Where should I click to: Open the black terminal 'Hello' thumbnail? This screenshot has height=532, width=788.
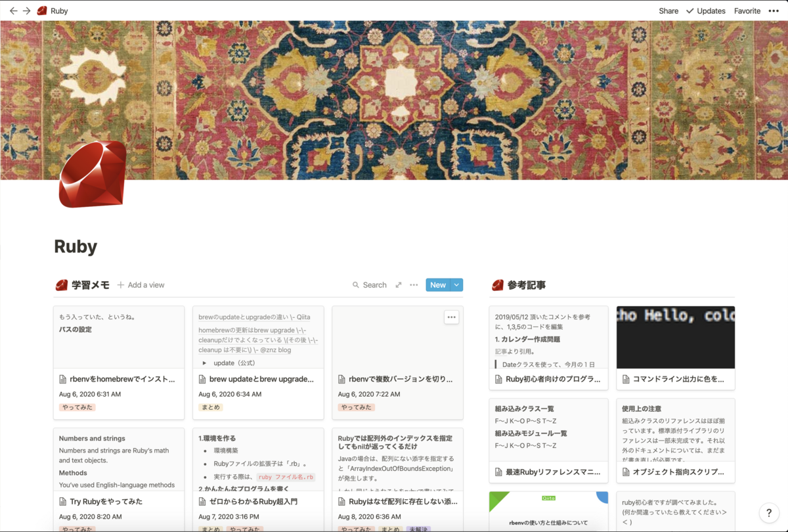[676, 337]
